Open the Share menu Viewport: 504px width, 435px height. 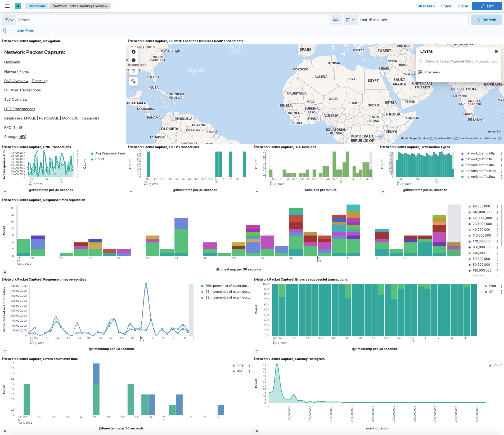(446, 6)
